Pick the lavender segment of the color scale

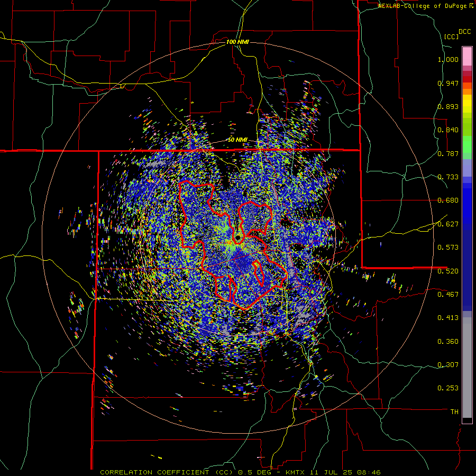(467, 168)
